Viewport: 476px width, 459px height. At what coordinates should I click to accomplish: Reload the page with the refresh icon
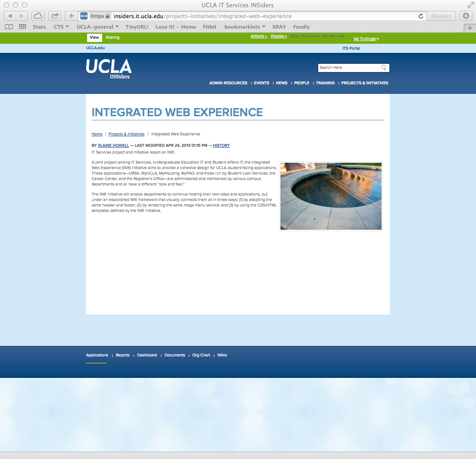421,16
